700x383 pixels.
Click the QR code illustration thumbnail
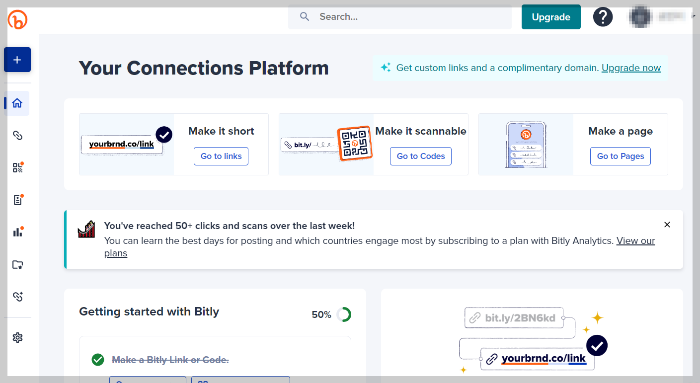[354, 143]
